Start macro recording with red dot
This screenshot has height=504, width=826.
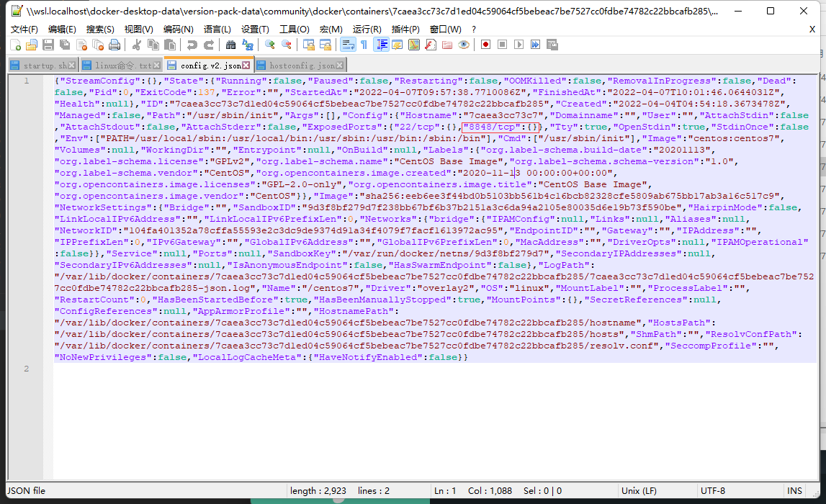point(485,45)
